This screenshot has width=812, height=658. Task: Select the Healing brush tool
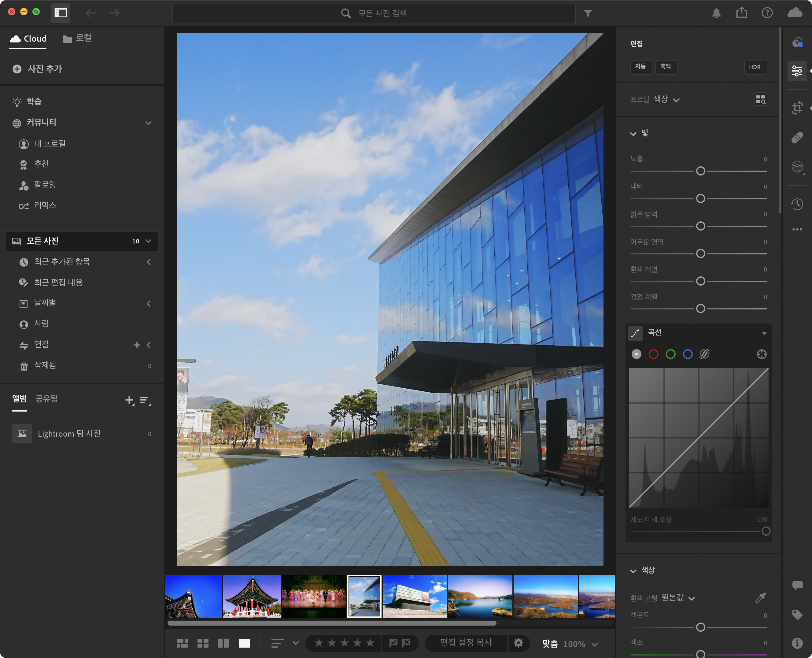[x=797, y=138]
